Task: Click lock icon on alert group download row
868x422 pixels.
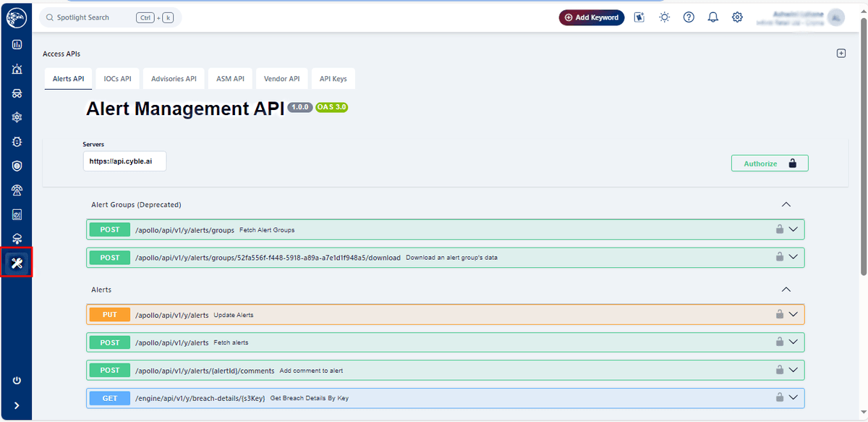Action: (780, 257)
